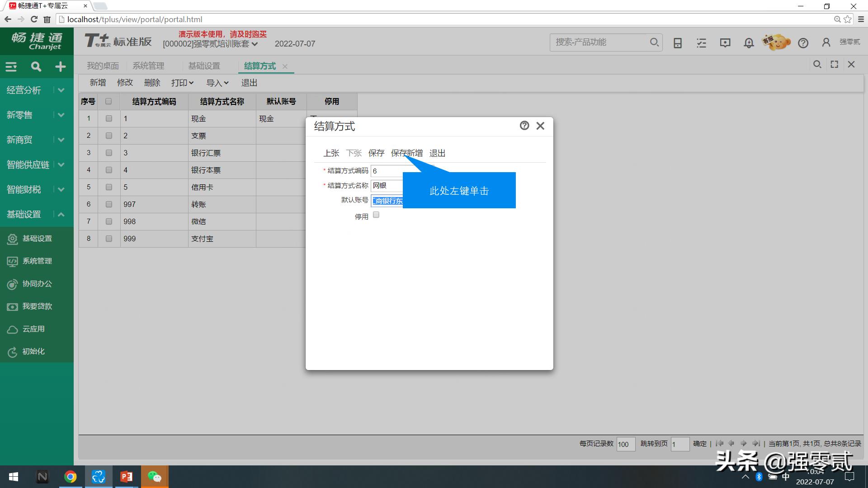Open the product search icon in top bar

[654, 42]
